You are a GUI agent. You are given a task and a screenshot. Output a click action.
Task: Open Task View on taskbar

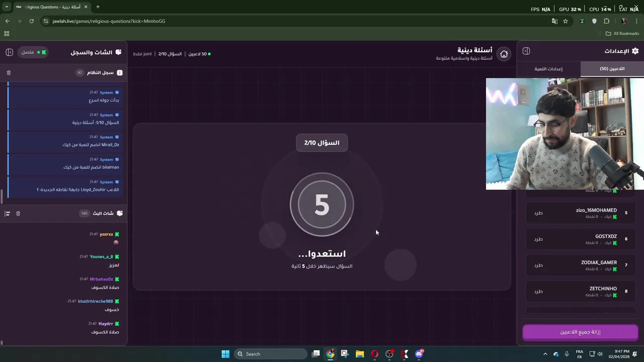click(315, 354)
